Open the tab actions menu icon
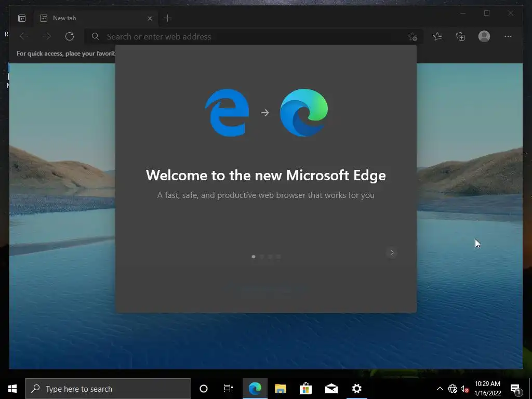 pyautogui.click(x=22, y=18)
